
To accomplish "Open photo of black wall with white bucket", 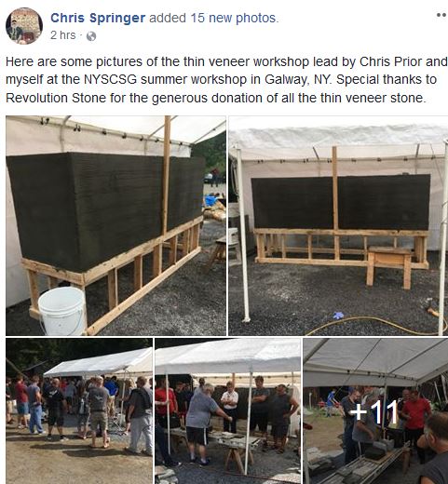I will (x=115, y=225).
